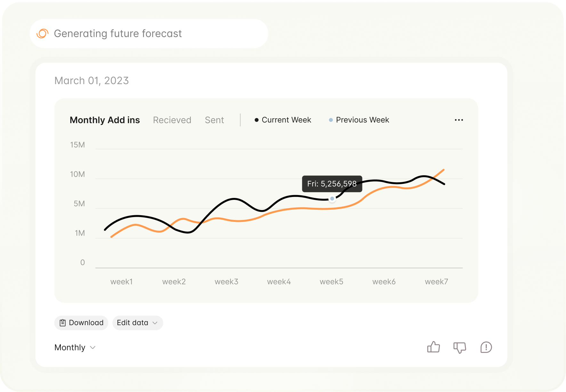
Task: Select the blue Previous Week legend dot
Action: 331,120
